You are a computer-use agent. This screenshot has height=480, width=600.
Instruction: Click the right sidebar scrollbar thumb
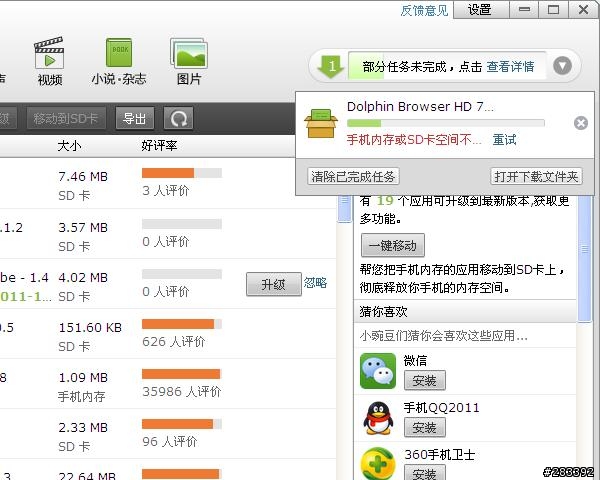pos(585,259)
